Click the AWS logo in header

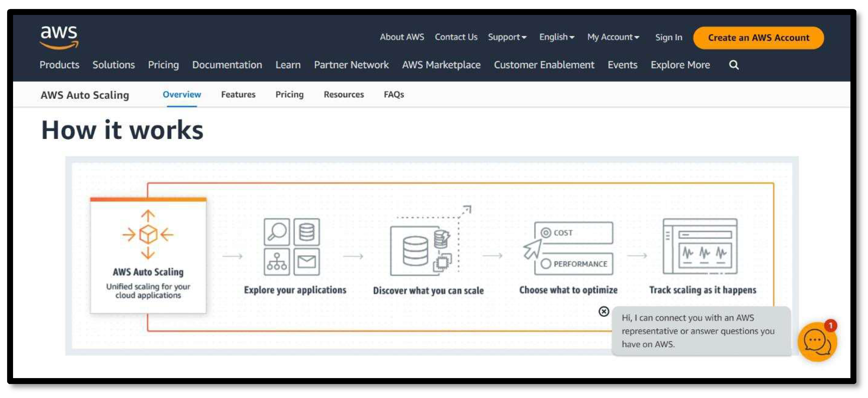coord(59,37)
